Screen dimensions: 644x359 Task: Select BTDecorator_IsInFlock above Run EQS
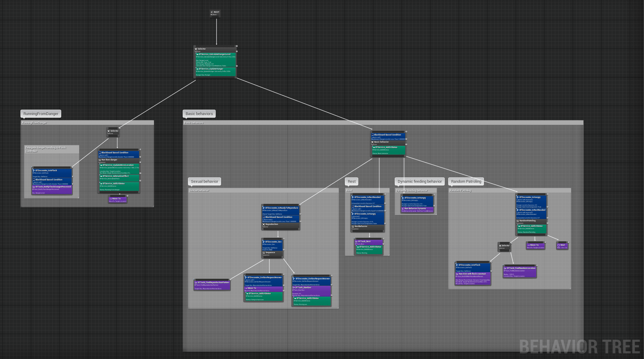[x=473, y=268]
